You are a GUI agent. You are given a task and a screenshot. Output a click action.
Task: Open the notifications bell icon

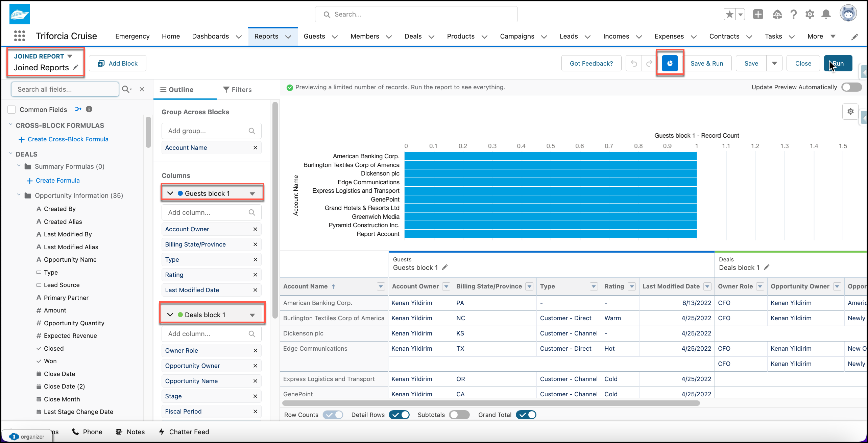(x=826, y=14)
